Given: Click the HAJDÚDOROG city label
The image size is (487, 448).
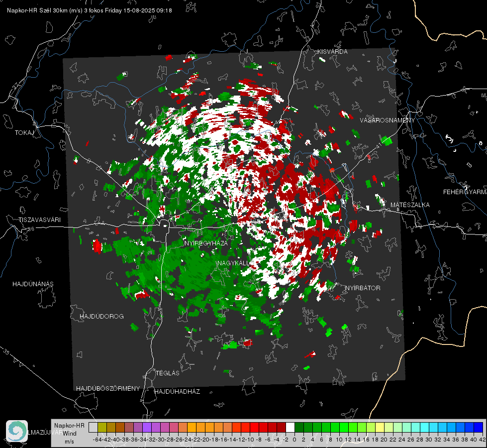Looking at the screenshot, I should (x=101, y=317).
